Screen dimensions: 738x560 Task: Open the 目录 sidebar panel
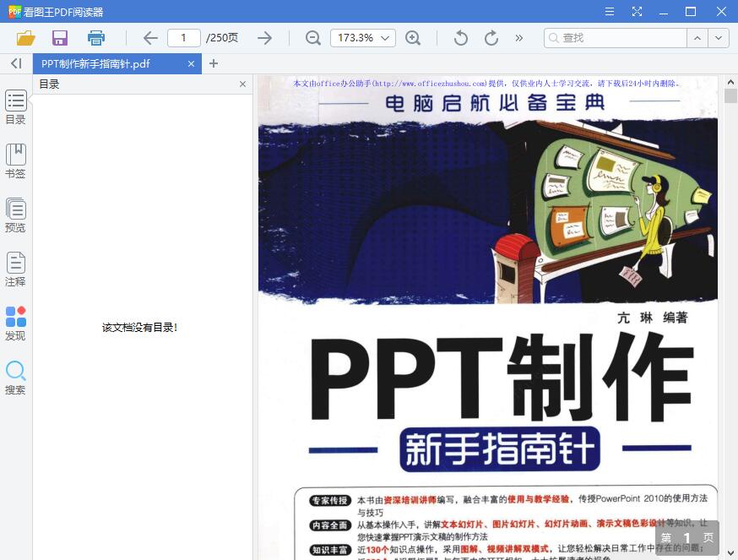click(15, 107)
